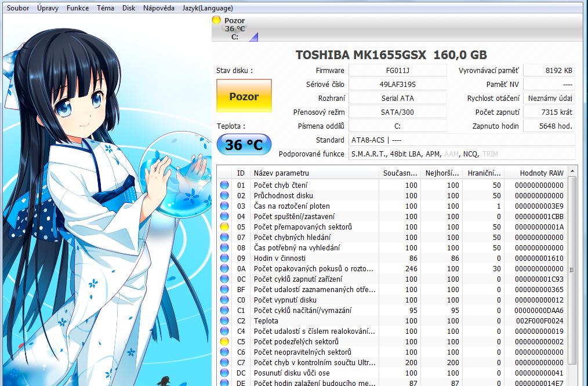The width and height of the screenshot is (588, 386).
Task: Click the status icon for attribute C7
Action: point(224,363)
